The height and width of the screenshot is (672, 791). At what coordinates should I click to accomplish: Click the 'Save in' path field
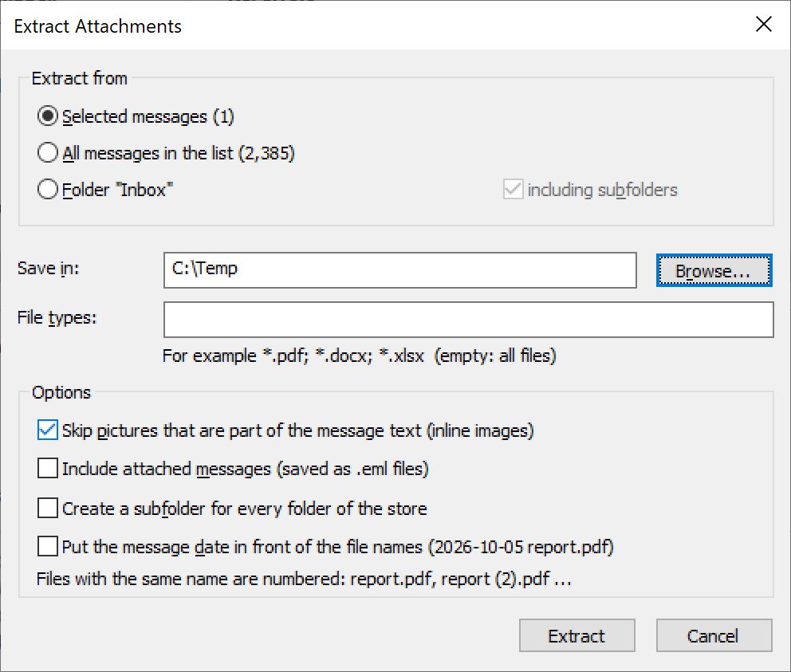click(x=400, y=270)
